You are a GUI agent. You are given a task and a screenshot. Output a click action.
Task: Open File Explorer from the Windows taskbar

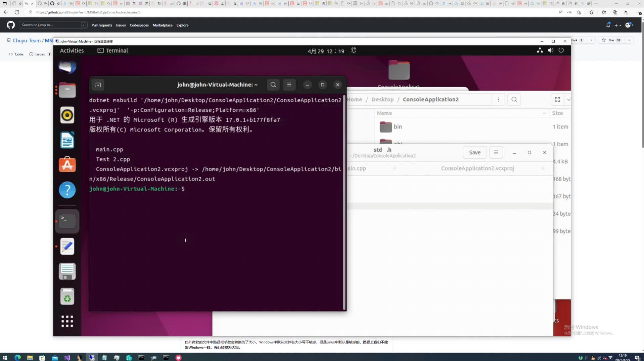tap(30, 358)
